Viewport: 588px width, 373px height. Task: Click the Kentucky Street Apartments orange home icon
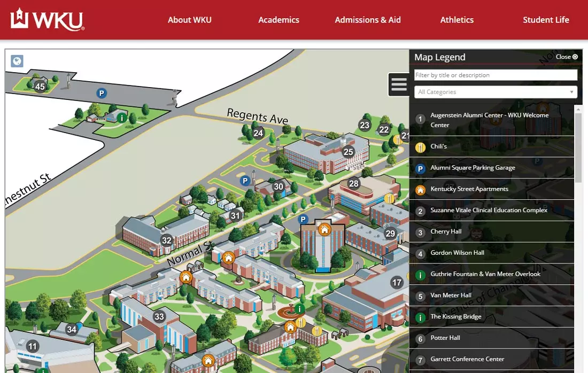click(421, 189)
